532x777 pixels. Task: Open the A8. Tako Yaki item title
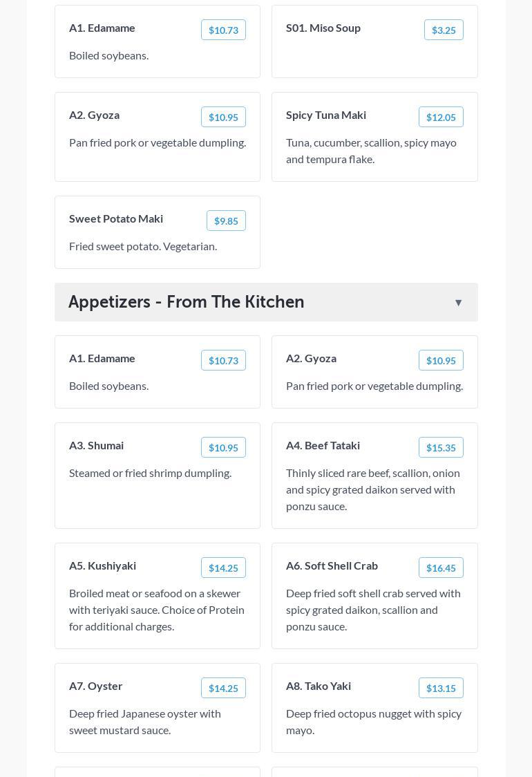point(319,686)
